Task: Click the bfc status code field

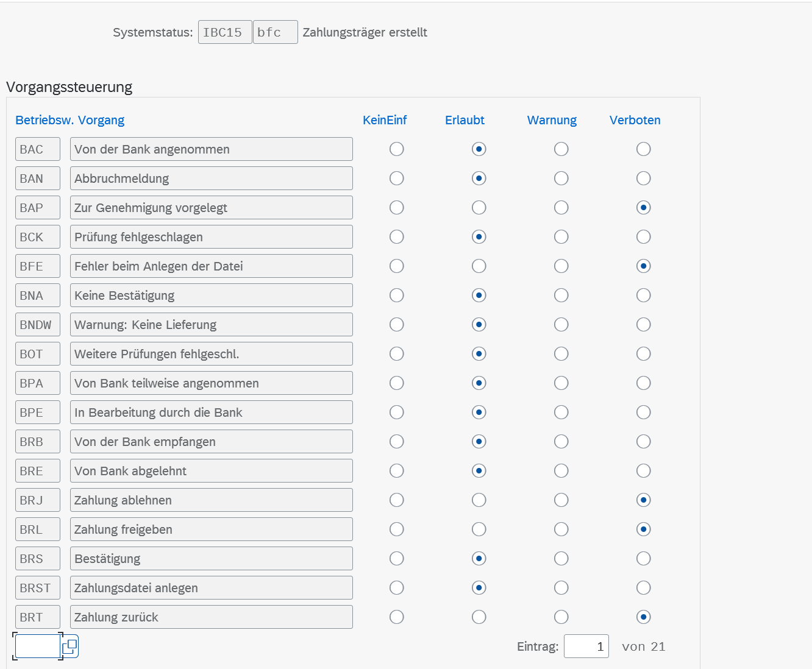Action: [x=275, y=32]
